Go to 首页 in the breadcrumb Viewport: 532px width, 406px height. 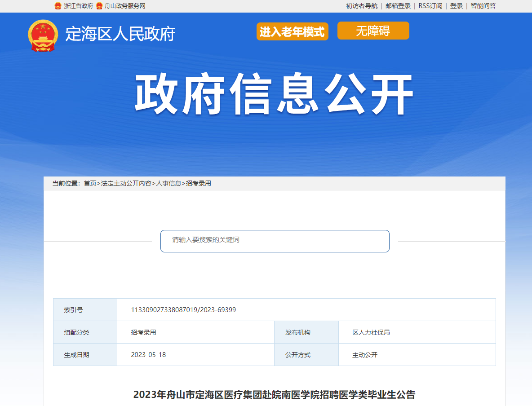click(90, 183)
